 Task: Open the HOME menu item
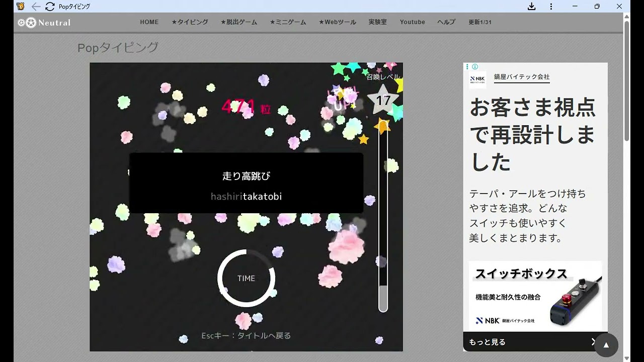tap(149, 22)
